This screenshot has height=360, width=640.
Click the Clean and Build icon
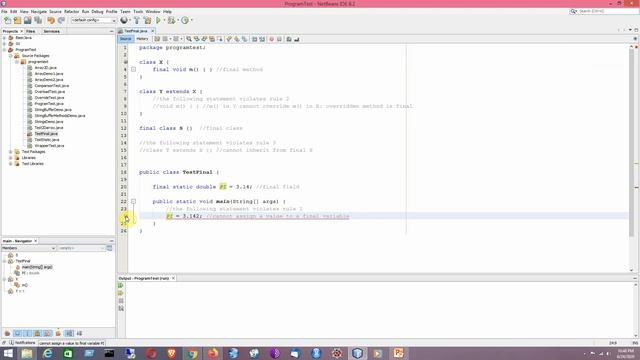pyautogui.click(x=147, y=20)
